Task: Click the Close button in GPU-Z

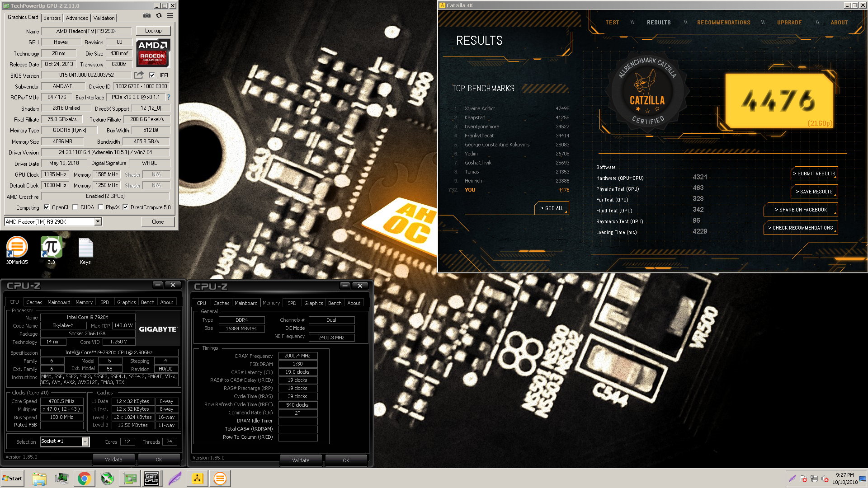Action: (158, 222)
